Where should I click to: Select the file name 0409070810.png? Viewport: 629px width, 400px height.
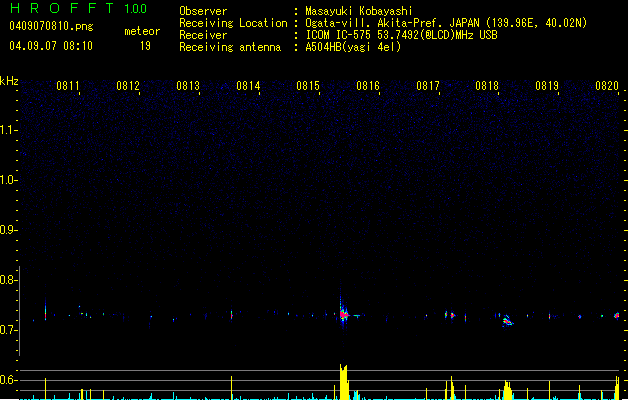[x=51, y=26]
